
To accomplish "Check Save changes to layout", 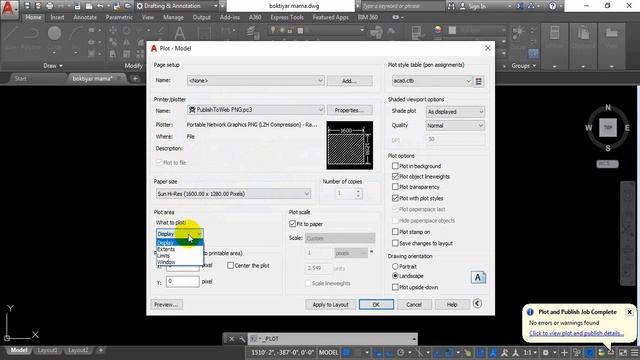I will 395,243.
